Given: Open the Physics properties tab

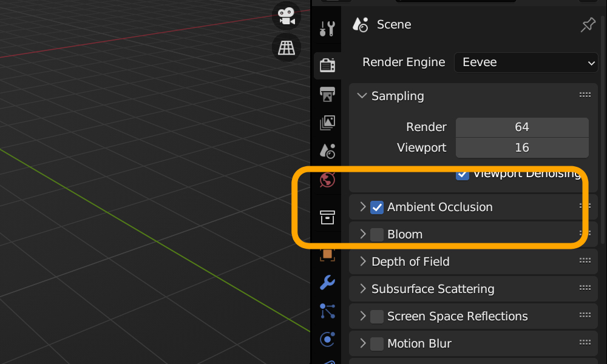Looking at the screenshot, I should pyautogui.click(x=328, y=340).
